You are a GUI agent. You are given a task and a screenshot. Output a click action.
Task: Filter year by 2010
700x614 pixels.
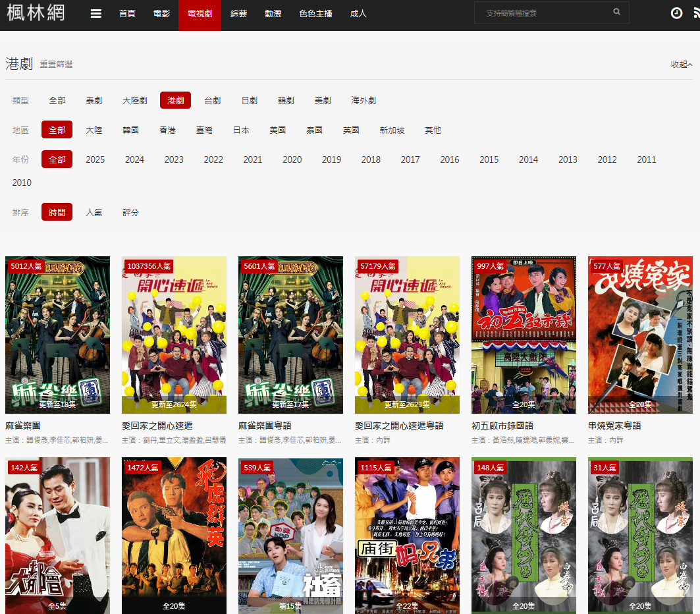22,182
